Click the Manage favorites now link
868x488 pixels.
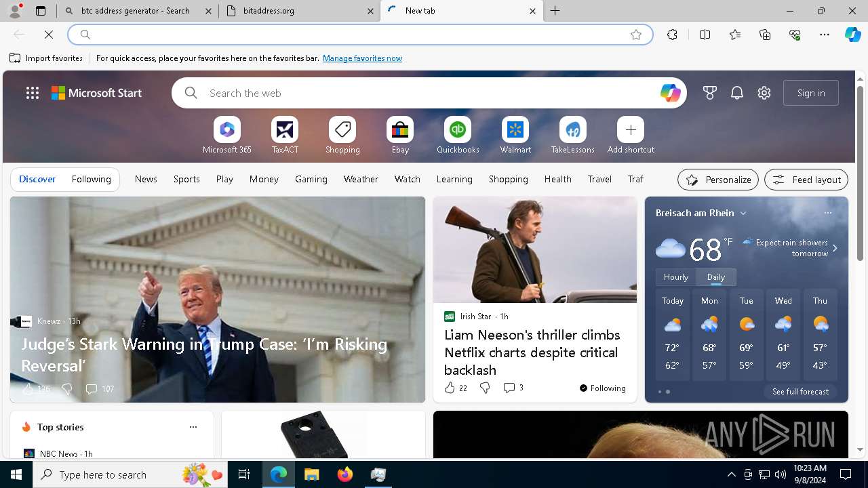[x=362, y=58]
